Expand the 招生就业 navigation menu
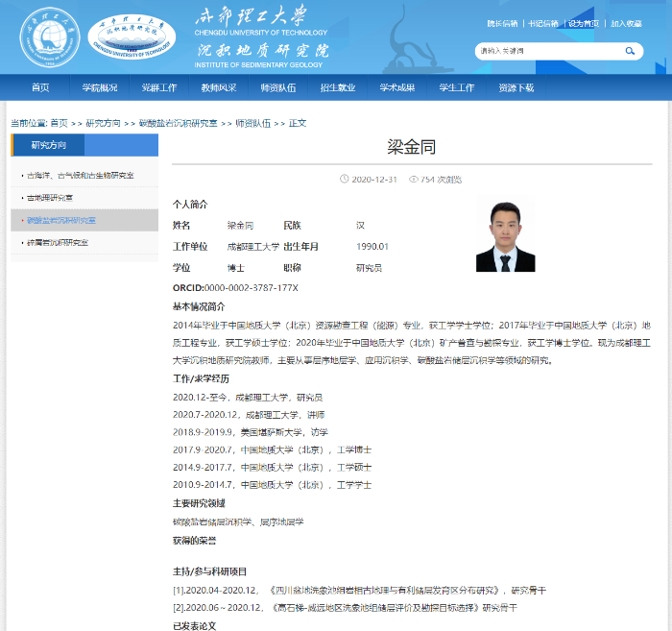 coord(338,87)
